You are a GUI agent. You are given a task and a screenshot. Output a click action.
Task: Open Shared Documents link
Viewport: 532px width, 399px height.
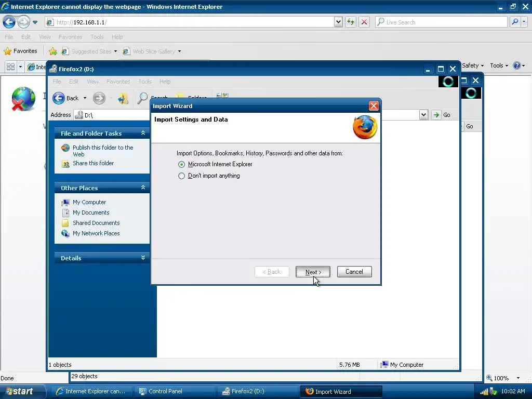point(96,223)
